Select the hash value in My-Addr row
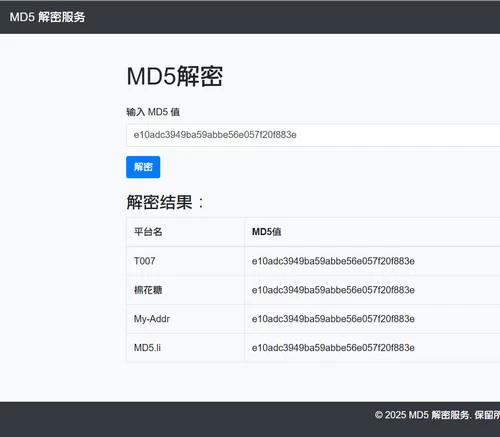Screen dimensions: 500x437 [x=333, y=319]
